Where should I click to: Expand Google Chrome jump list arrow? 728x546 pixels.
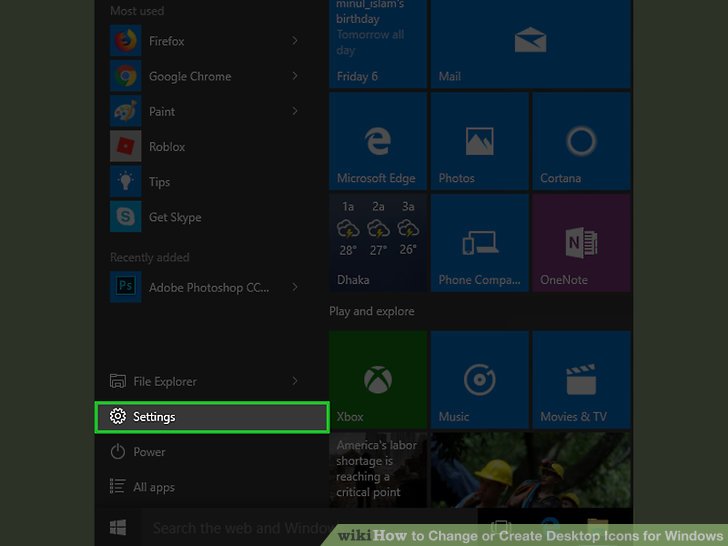click(x=295, y=76)
